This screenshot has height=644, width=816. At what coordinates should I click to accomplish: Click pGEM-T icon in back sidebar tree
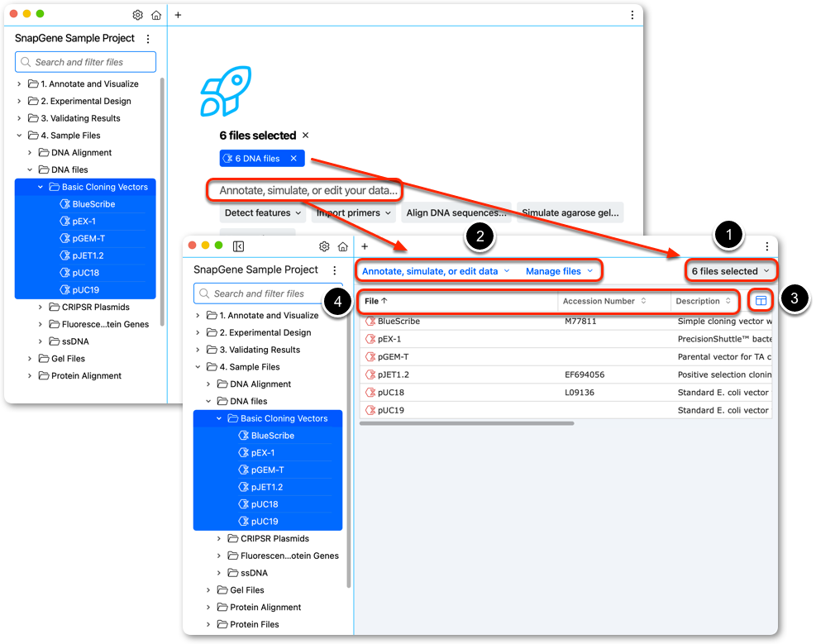tap(65, 238)
